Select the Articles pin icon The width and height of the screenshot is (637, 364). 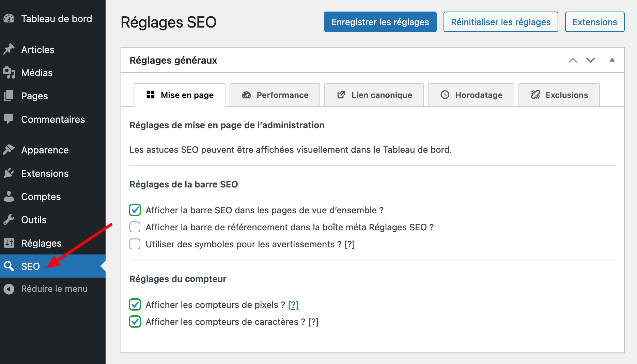(x=9, y=49)
